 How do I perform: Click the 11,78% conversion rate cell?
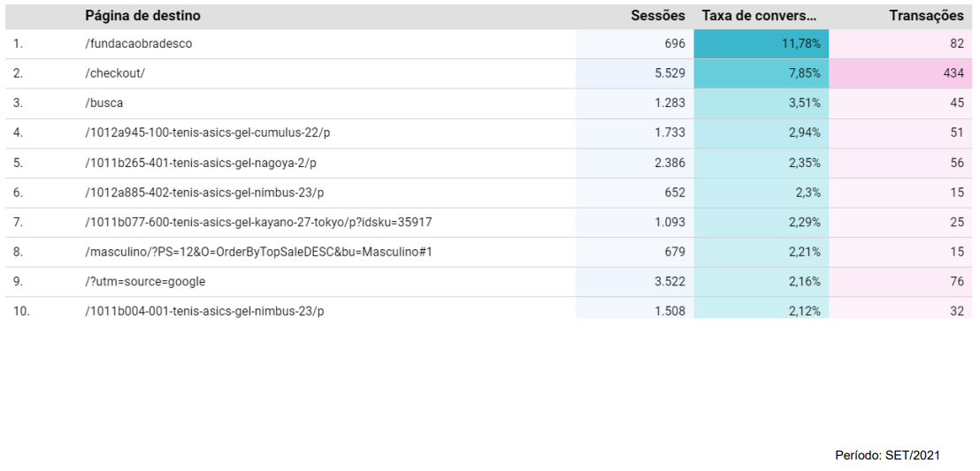800,43
